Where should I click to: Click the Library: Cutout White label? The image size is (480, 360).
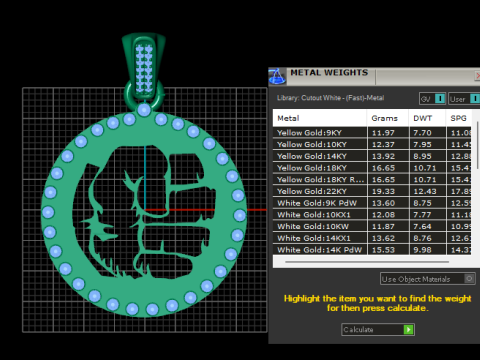[330, 98]
